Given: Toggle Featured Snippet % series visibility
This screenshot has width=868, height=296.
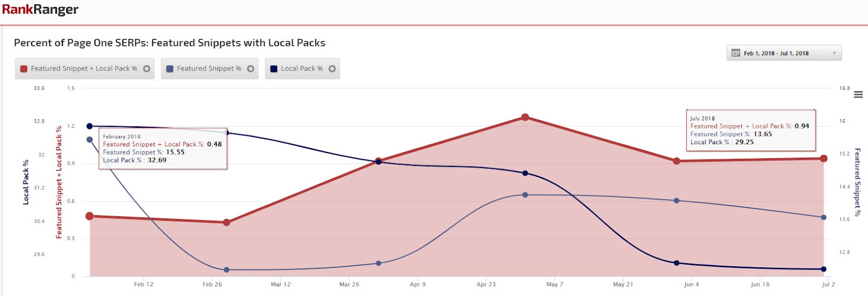Looking at the screenshot, I should click(209, 69).
